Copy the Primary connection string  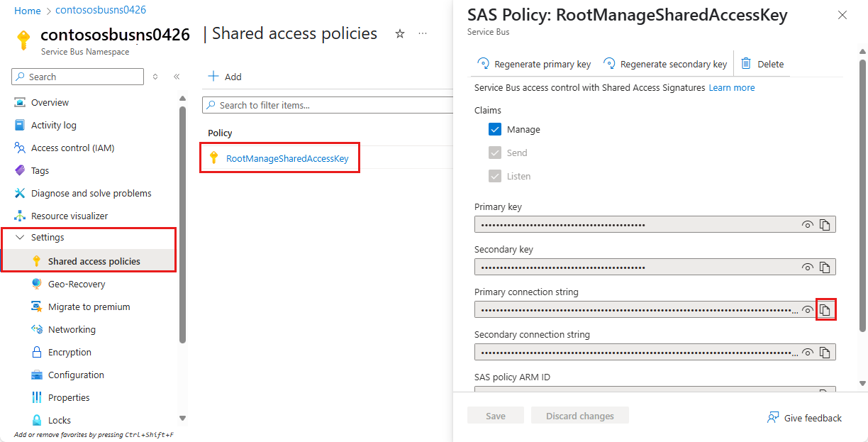(x=825, y=310)
